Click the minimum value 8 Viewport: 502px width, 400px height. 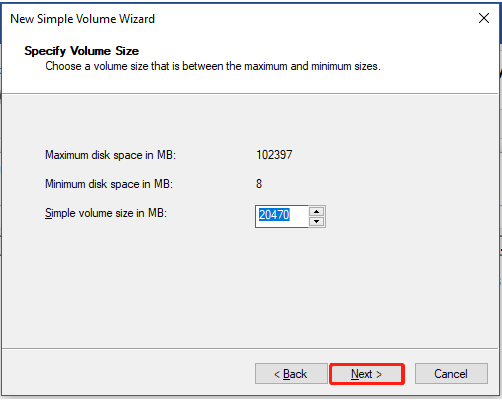tap(259, 184)
